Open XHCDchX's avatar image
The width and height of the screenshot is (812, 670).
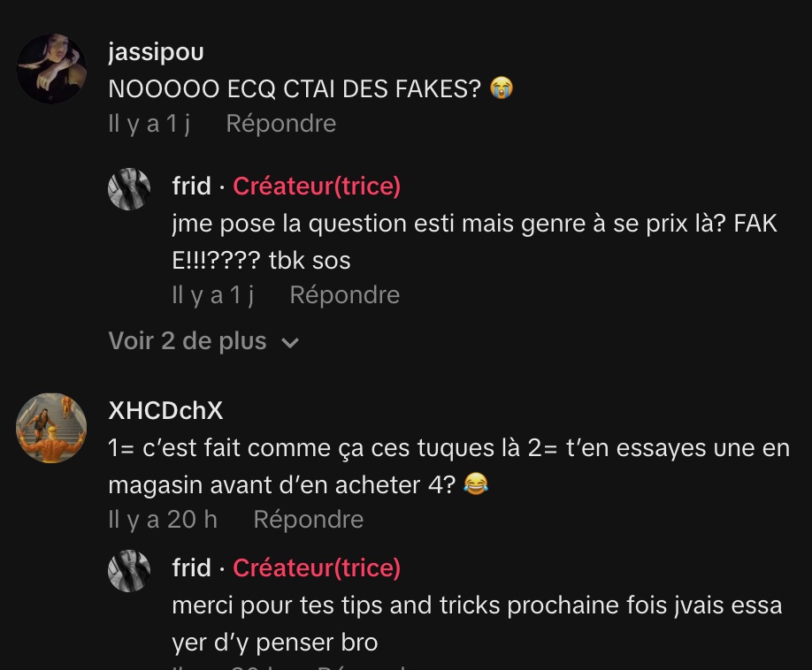51,428
